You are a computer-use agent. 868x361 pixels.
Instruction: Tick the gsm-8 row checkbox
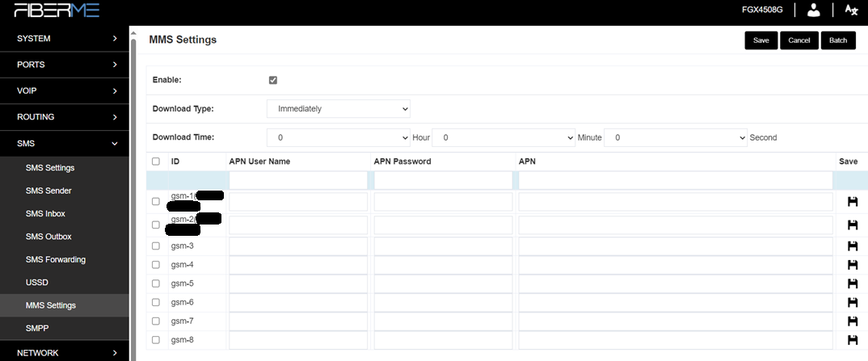pyautogui.click(x=156, y=340)
